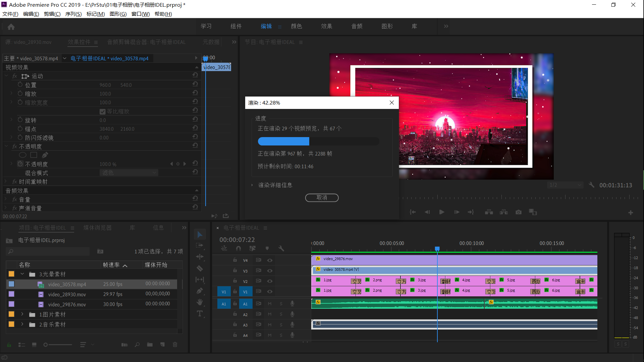Open the blend mode dropdown
The image size is (644, 362).
(129, 173)
